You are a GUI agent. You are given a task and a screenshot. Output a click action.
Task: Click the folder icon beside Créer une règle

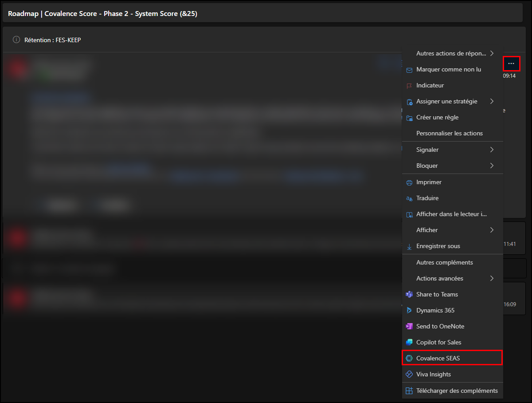409,118
